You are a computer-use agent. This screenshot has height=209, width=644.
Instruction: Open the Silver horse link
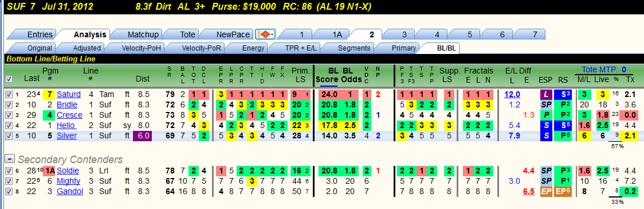(66, 135)
